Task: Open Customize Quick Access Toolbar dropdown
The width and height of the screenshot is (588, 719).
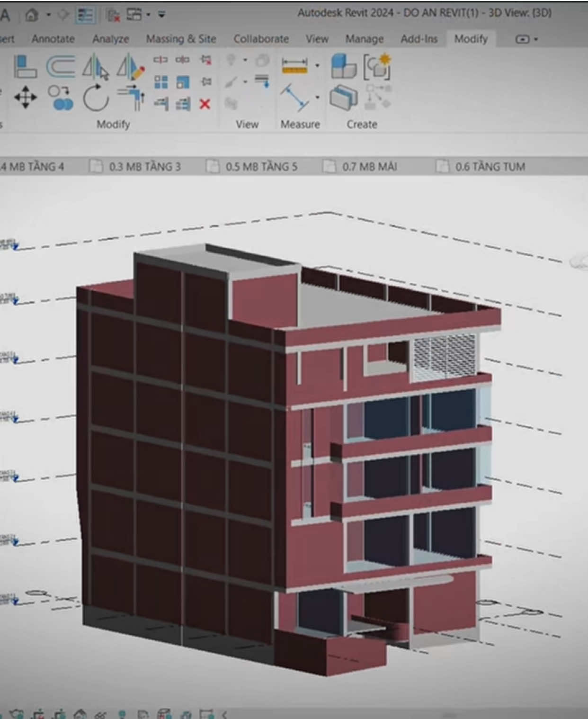Action: click(161, 15)
